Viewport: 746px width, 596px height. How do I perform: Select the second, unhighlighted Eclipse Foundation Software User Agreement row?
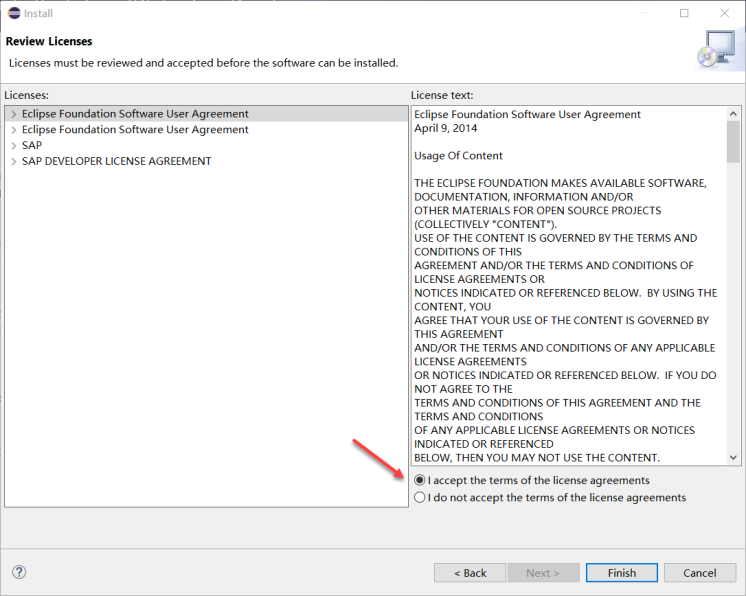click(206, 129)
